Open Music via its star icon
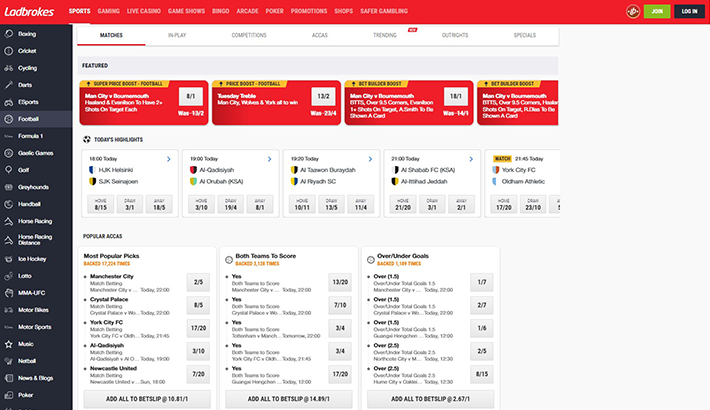 click(9, 344)
